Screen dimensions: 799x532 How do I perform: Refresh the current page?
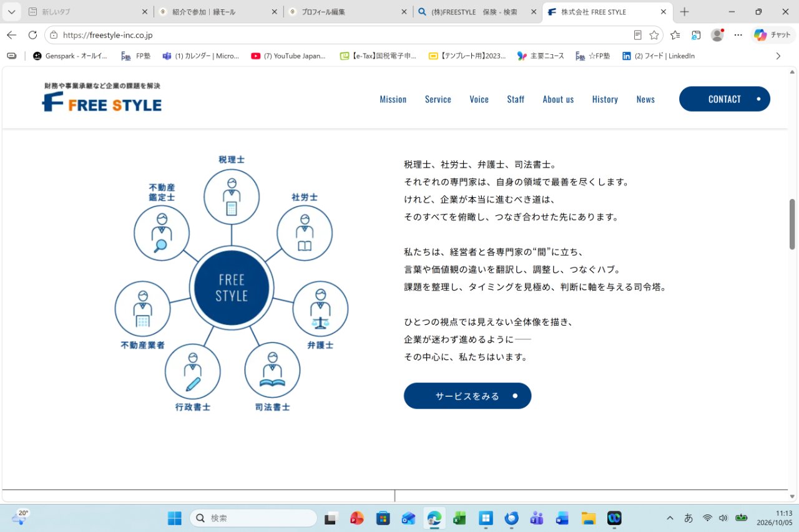(x=32, y=35)
